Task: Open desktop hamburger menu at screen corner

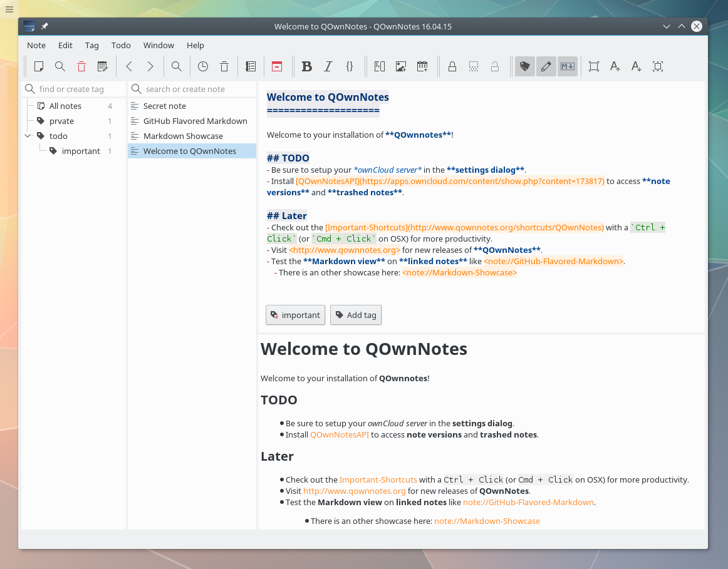Action: pyautogui.click(x=9, y=9)
